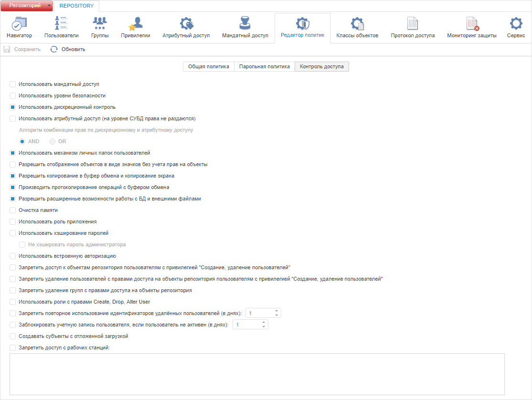Enable Очистка памяти checkbox
The height and width of the screenshot is (400, 532).
(x=12, y=210)
